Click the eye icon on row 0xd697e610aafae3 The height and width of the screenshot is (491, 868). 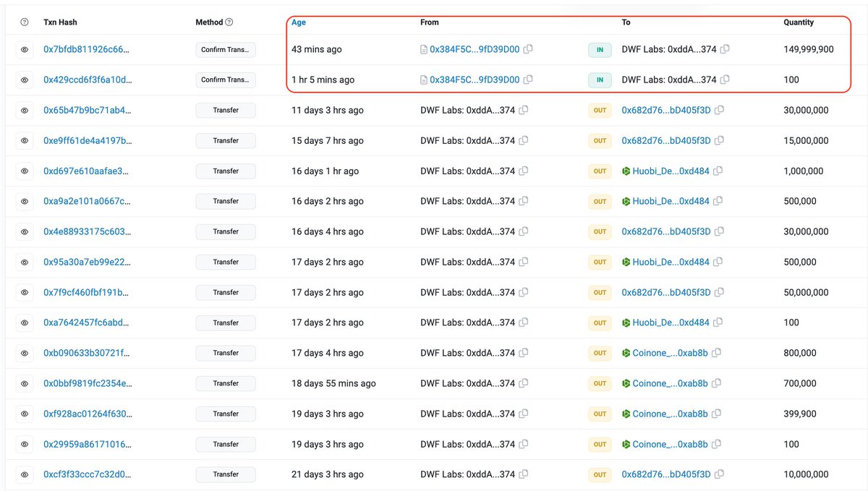coord(25,171)
